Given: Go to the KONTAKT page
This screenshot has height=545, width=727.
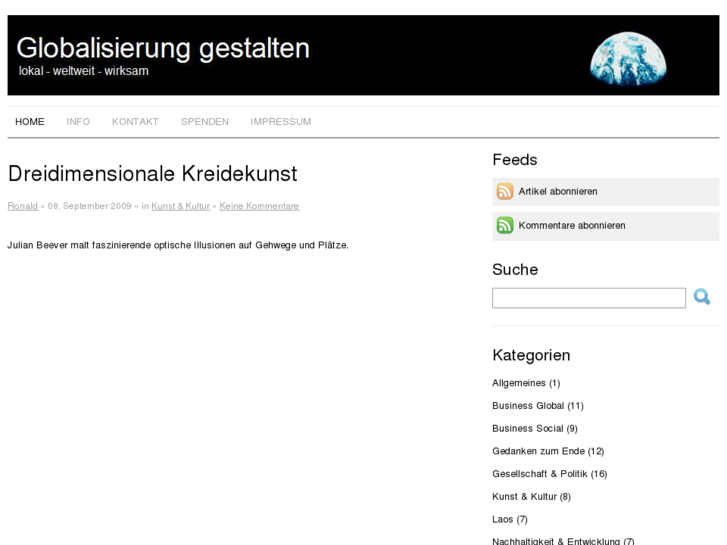Looking at the screenshot, I should click(135, 122).
